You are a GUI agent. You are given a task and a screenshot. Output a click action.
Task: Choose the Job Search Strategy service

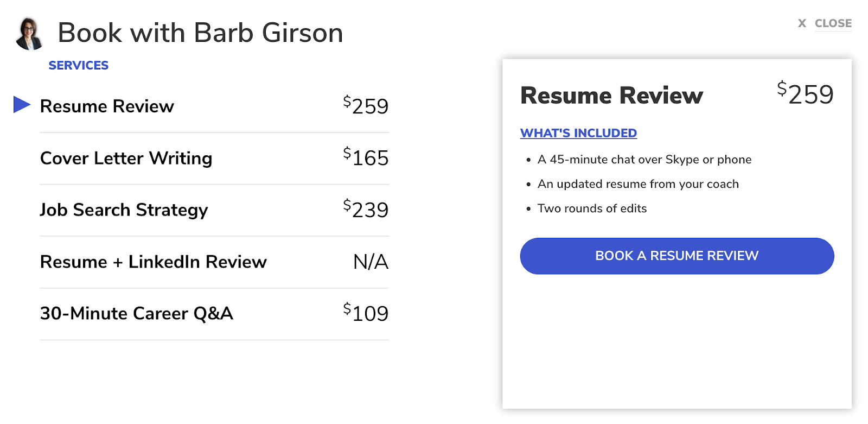(x=214, y=210)
